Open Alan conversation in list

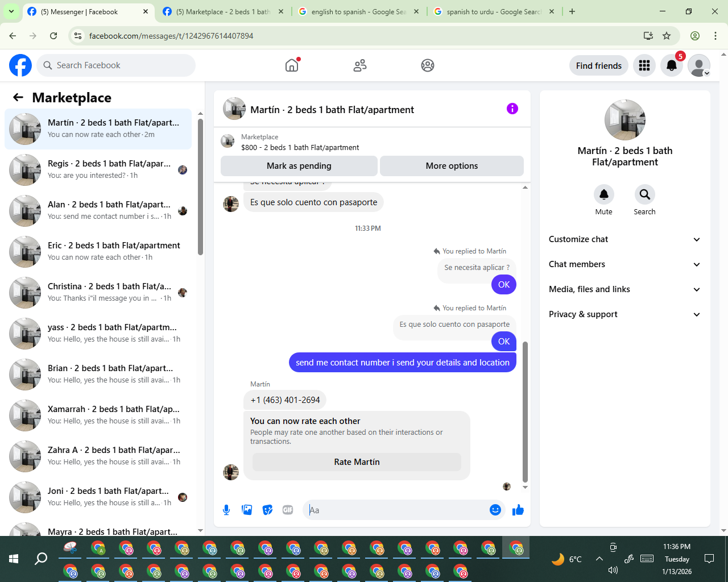click(98, 211)
